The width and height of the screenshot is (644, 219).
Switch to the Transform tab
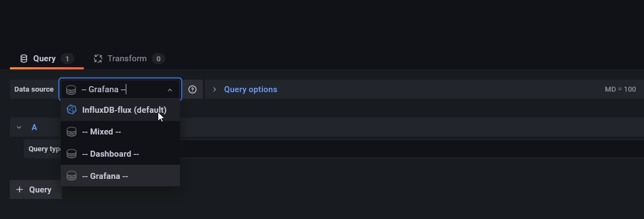(130, 59)
